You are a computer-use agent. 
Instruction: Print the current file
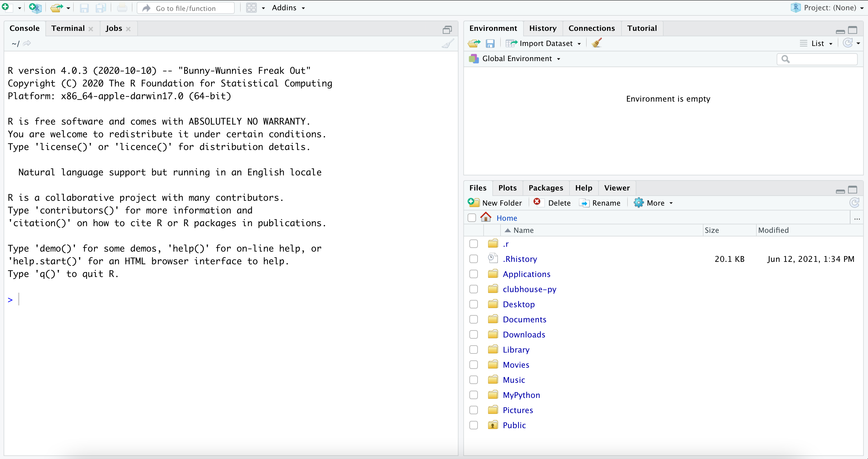click(122, 8)
